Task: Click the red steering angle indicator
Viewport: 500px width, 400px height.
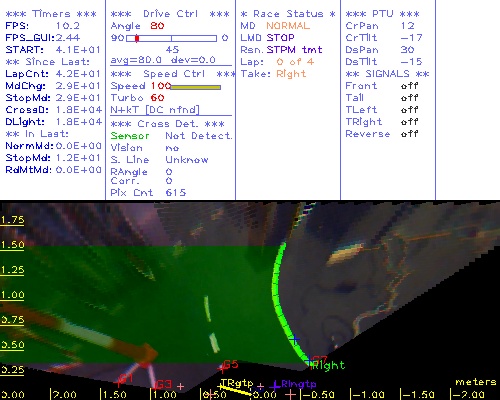Action: [x=137, y=39]
